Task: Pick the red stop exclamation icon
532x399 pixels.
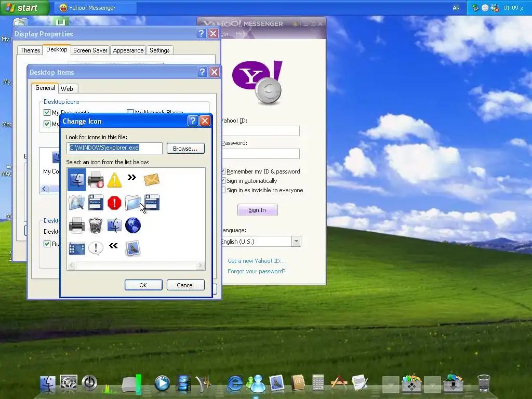Action: click(114, 203)
